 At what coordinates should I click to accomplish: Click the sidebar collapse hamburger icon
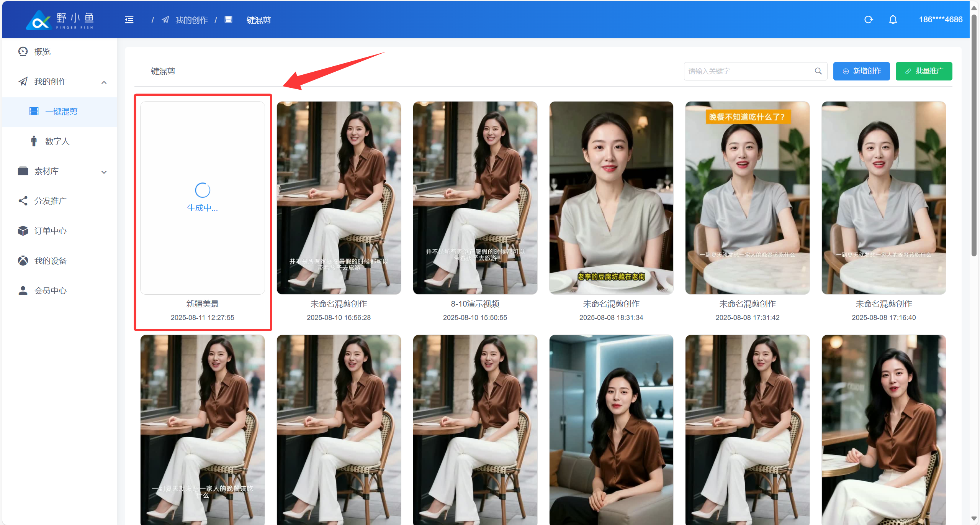coord(129,20)
